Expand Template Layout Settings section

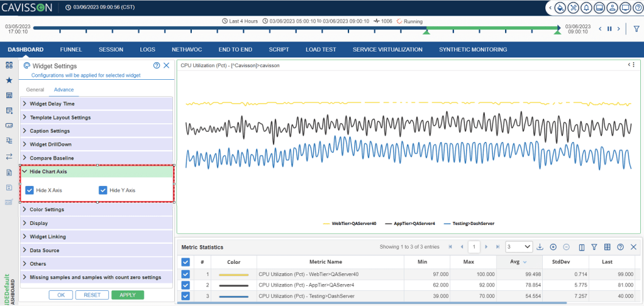click(x=96, y=117)
